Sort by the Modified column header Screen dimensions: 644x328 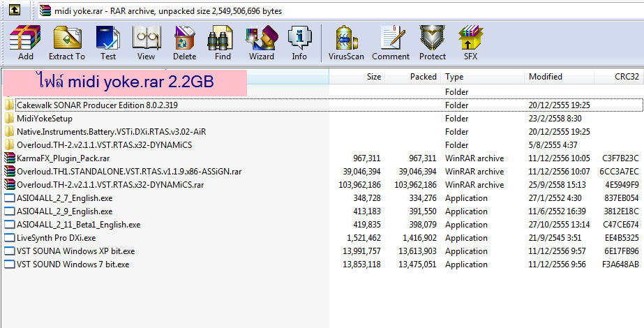(559, 77)
